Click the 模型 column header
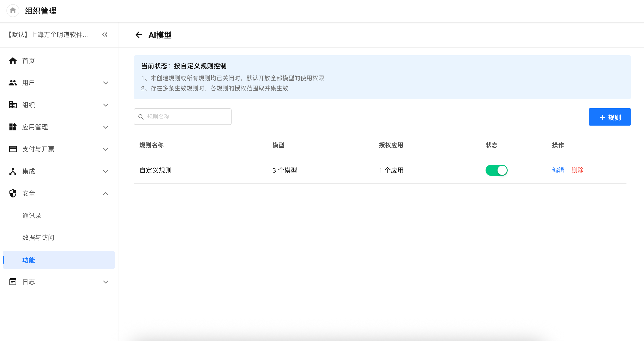The height and width of the screenshot is (341, 644). 278,145
